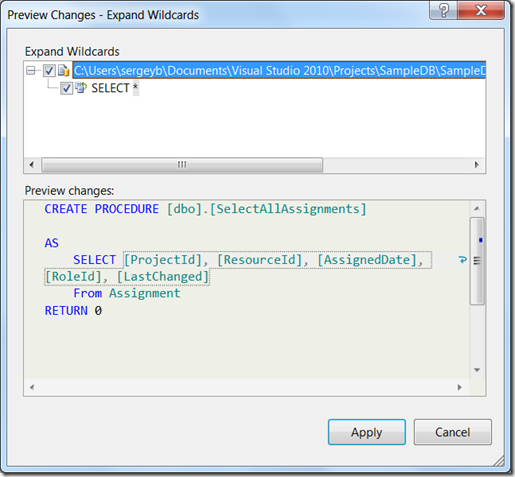The width and height of the screenshot is (515, 477).
Task: Click the From Assignment line
Action: [127, 294]
